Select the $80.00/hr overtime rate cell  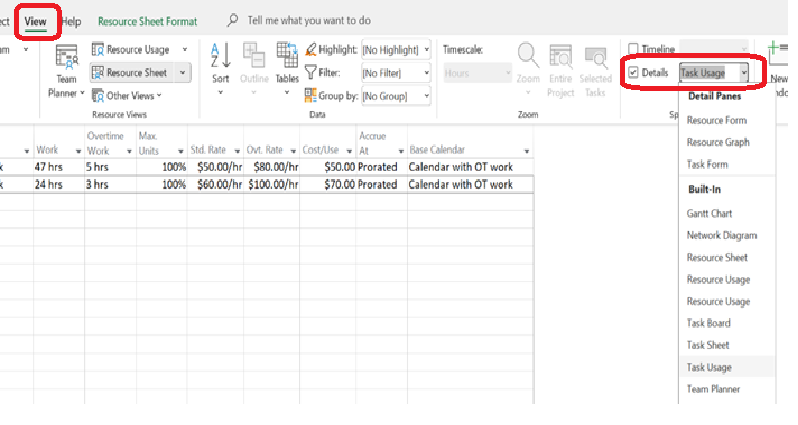(271, 167)
